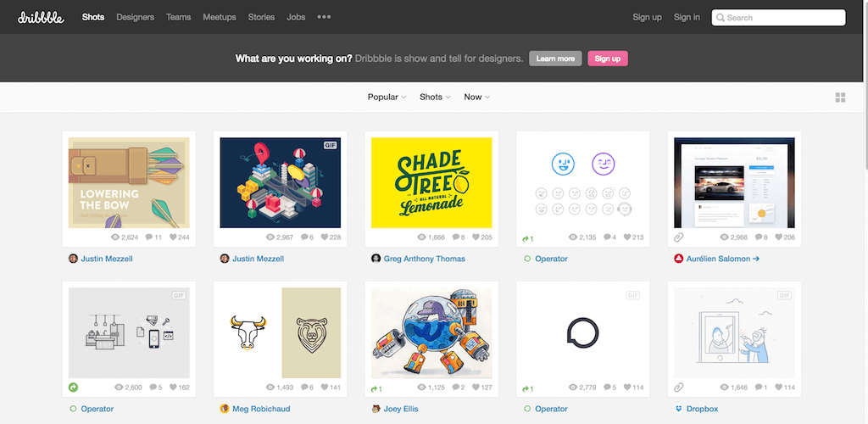868x424 pixels.
Task: Open Operator link under emoji faces shot
Action: click(551, 259)
